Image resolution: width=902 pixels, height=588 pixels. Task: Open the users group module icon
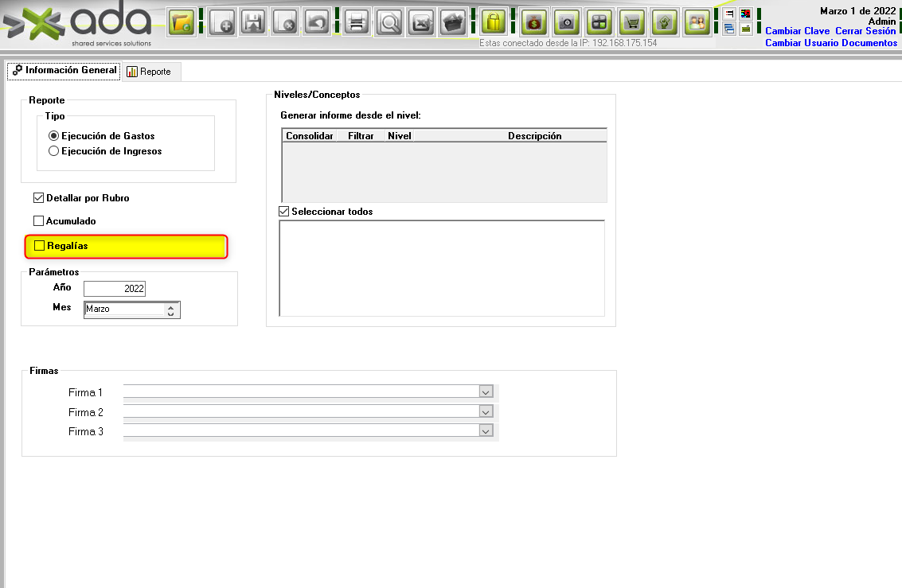[697, 22]
